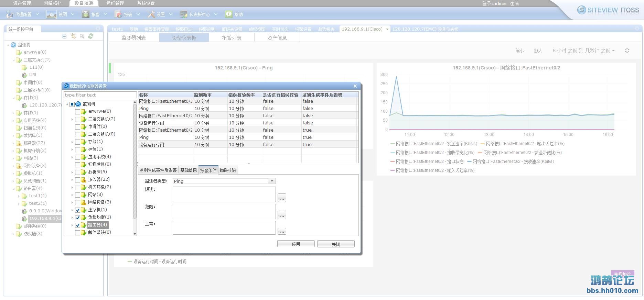Expand 网站(3) node in dialog tree

pos(72,195)
